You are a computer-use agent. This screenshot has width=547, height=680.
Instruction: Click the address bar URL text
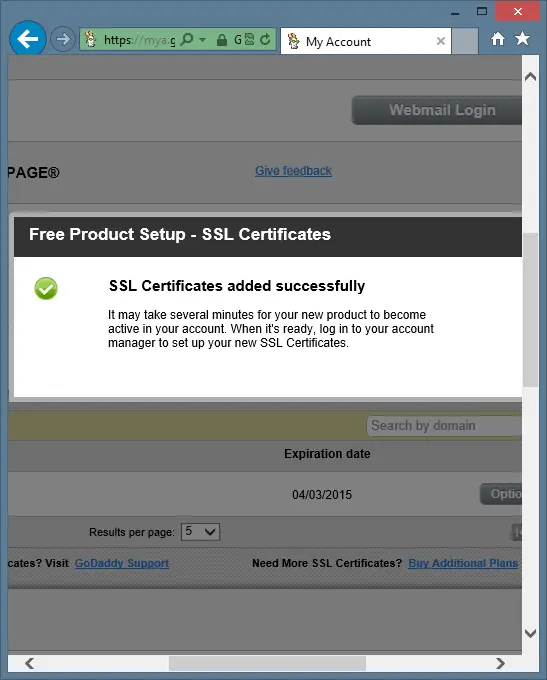[139, 40]
